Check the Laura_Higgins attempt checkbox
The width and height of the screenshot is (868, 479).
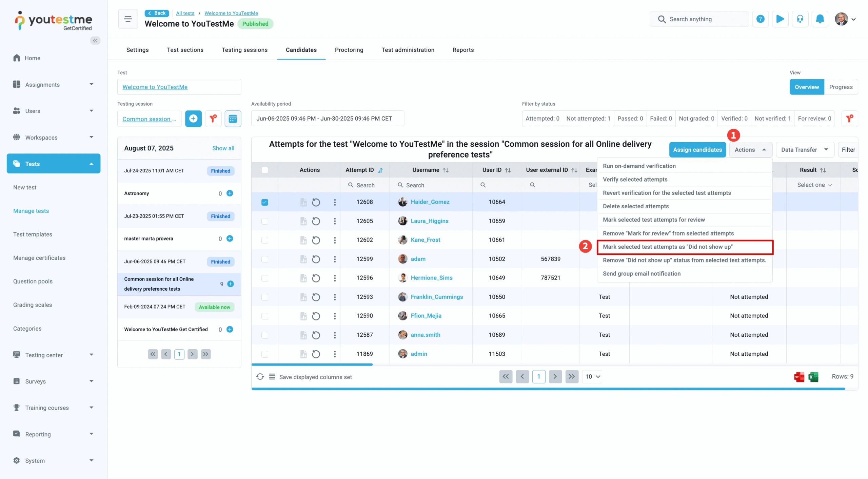click(x=265, y=221)
